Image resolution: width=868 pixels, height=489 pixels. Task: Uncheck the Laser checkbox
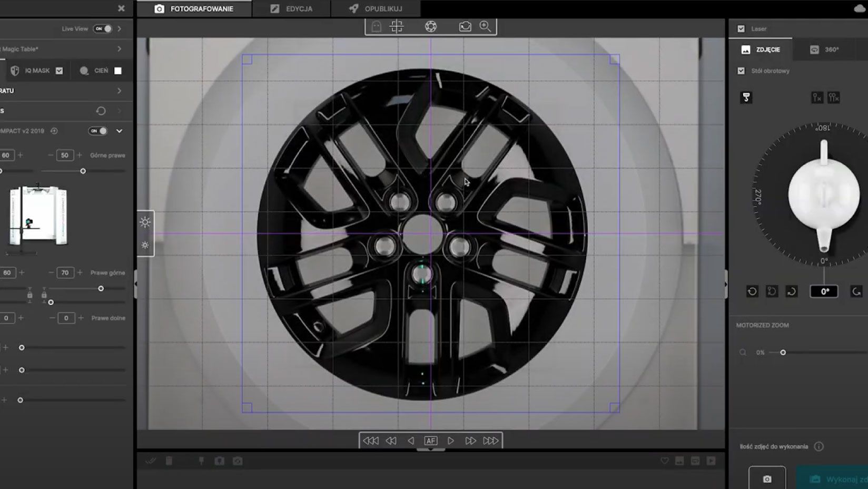[741, 28]
